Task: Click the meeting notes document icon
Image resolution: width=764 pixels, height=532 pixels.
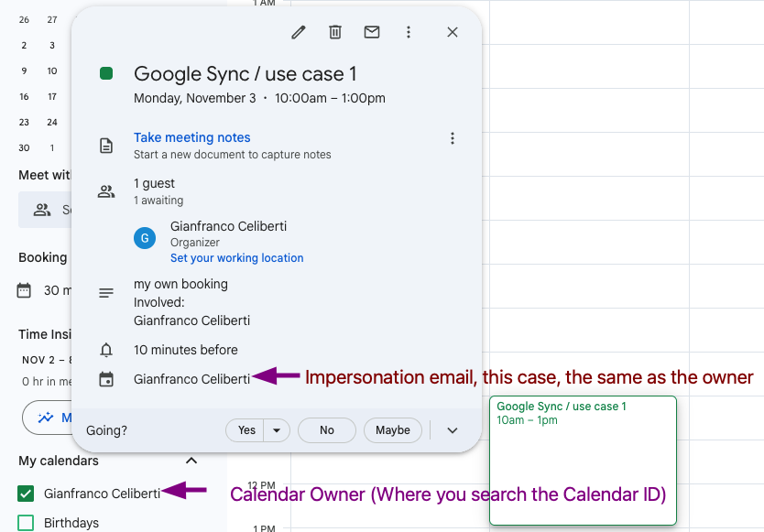Action: (x=106, y=146)
